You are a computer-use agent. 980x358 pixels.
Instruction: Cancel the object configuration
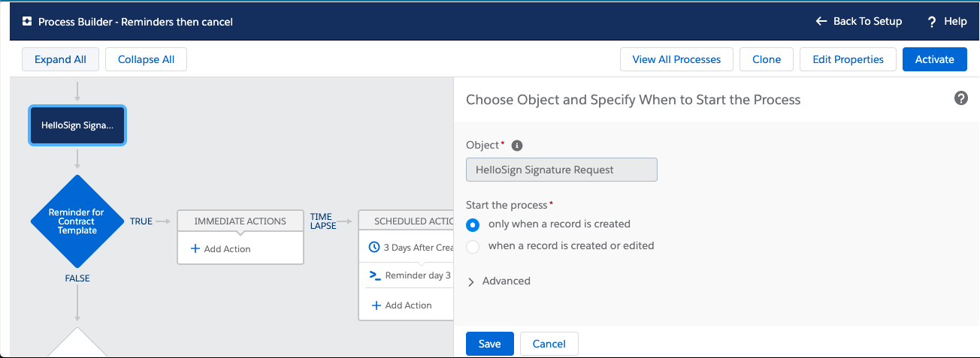[549, 344]
